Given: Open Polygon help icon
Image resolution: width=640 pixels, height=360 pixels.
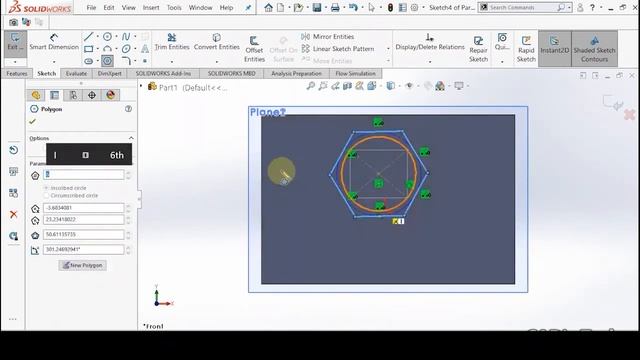Looking at the screenshot, I should pos(129,109).
